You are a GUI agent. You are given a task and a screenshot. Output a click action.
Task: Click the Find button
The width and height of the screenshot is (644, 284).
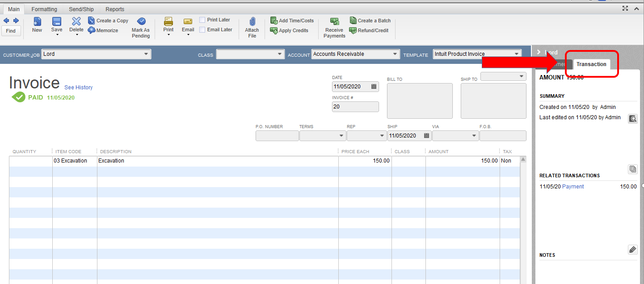coord(11,31)
